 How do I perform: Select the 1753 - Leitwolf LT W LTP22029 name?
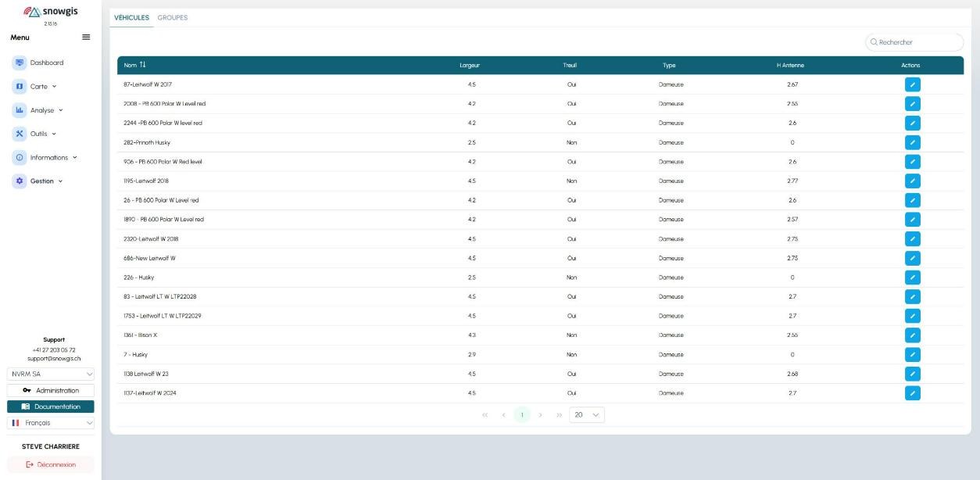(163, 316)
